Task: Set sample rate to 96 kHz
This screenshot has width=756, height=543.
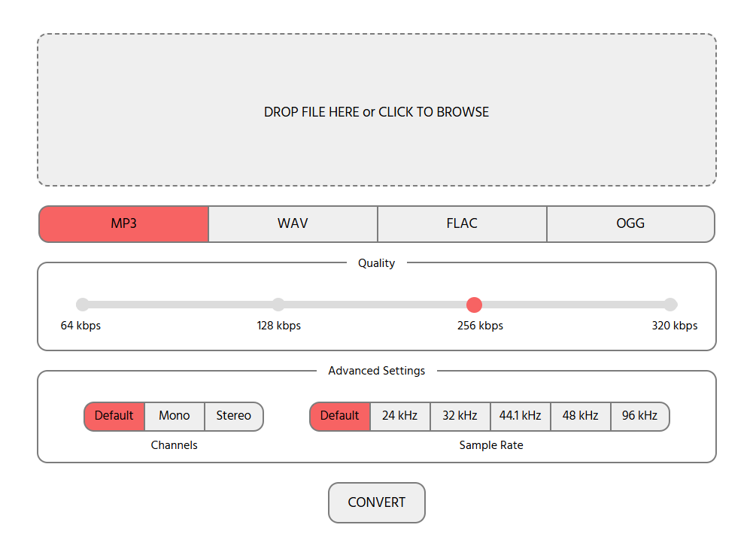Action: pos(639,416)
